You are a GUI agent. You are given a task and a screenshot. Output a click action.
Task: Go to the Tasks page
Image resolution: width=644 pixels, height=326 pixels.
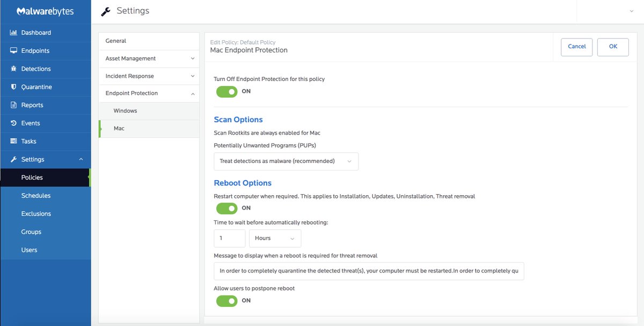(46, 142)
